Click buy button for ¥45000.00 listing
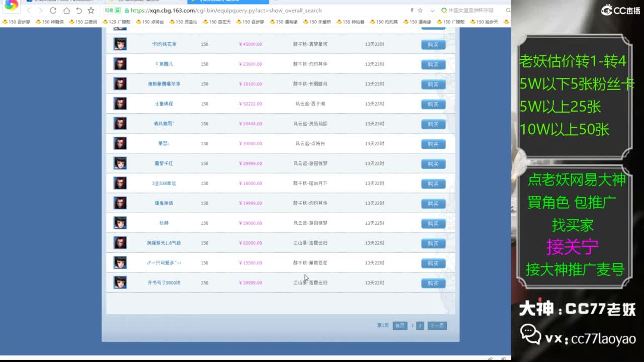Screen dimensions: 644x362 coord(433,45)
